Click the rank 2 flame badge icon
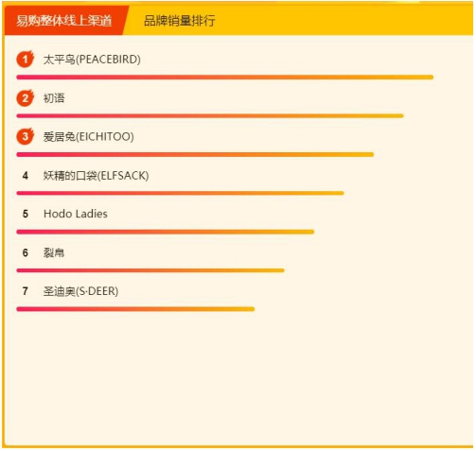Image resolution: width=476 pixels, height=451 pixels. pos(26,97)
